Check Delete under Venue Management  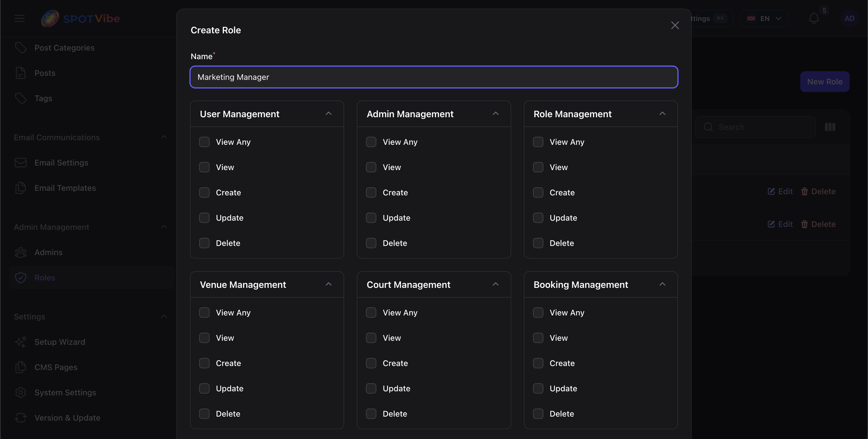tap(204, 414)
